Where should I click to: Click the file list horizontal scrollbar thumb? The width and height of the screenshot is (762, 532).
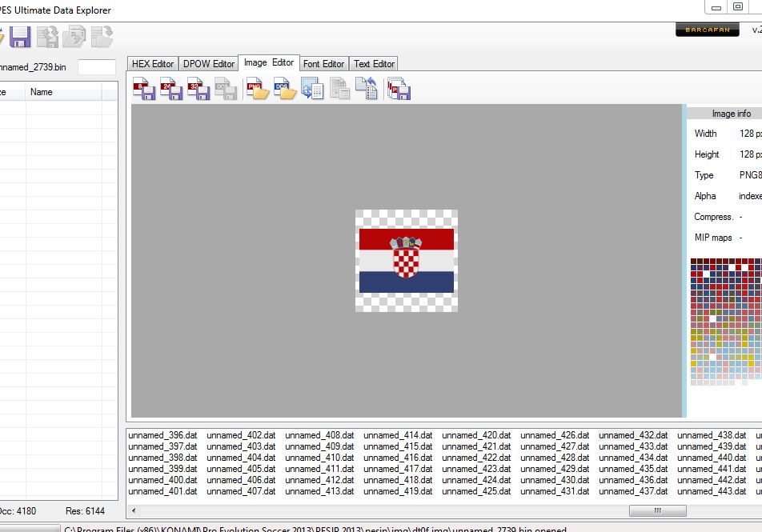[657, 510]
